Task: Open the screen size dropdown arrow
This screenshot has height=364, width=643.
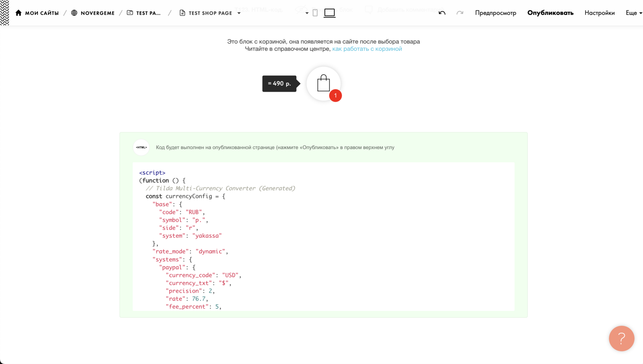Action: click(307, 13)
